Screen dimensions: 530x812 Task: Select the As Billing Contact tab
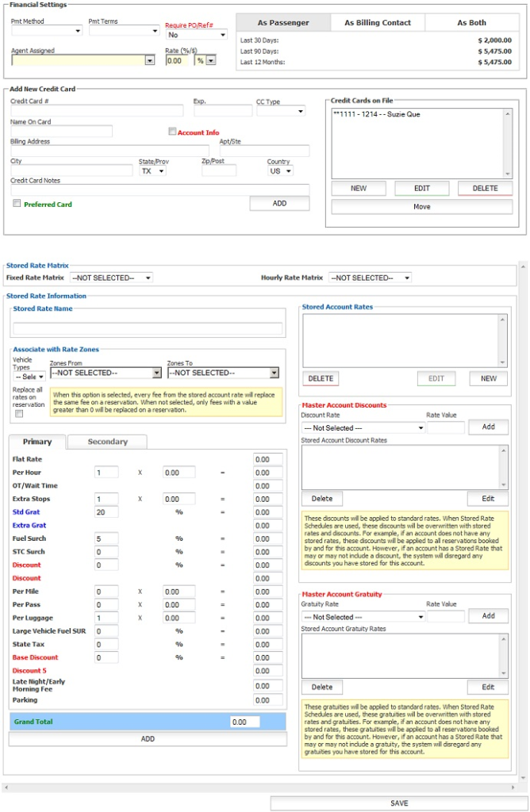click(x=378, y=23)
